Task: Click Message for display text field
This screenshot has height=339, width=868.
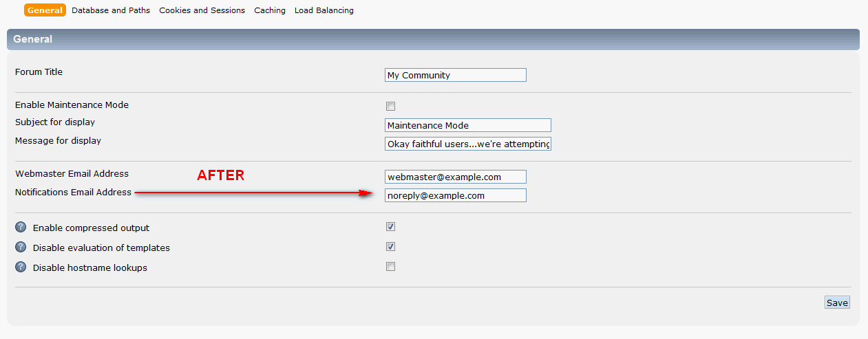Action: click(468, 144)
